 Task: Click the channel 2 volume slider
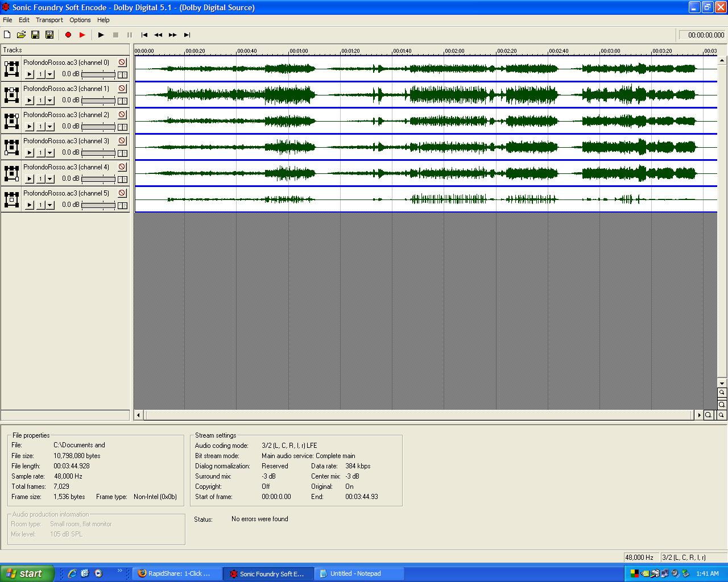98,127
